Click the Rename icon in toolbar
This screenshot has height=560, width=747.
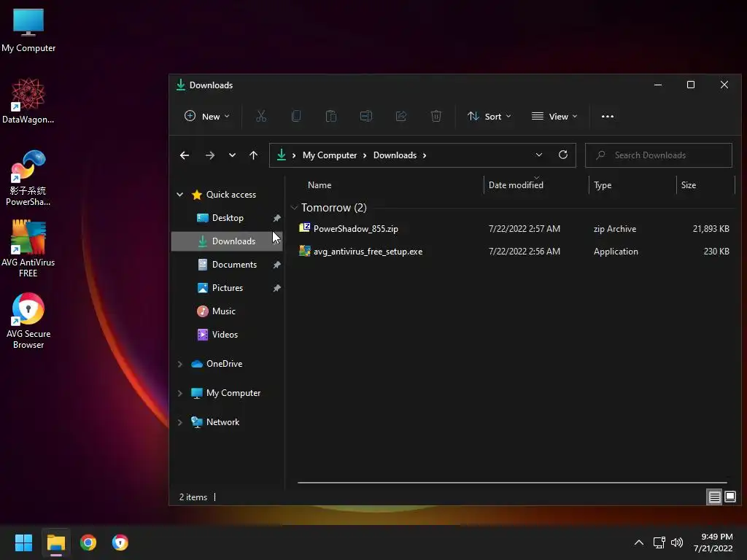pyautogui.click(x=366, y=116)
